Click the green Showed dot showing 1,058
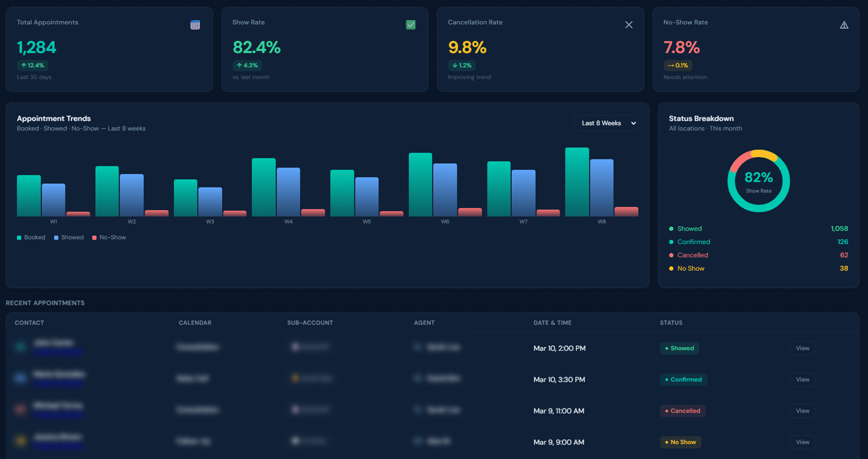 pyautogui.click(x=671, y=228)
